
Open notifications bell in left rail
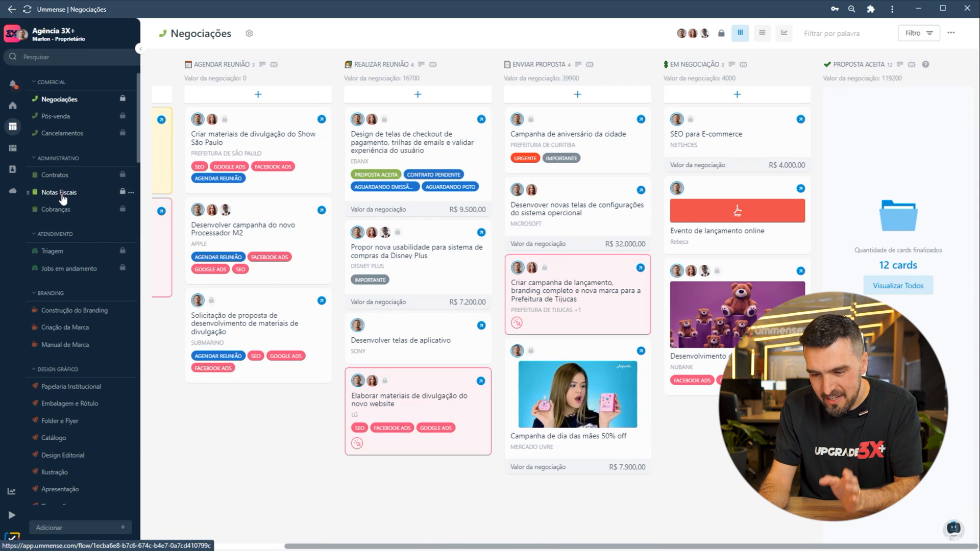pos(13,84)
